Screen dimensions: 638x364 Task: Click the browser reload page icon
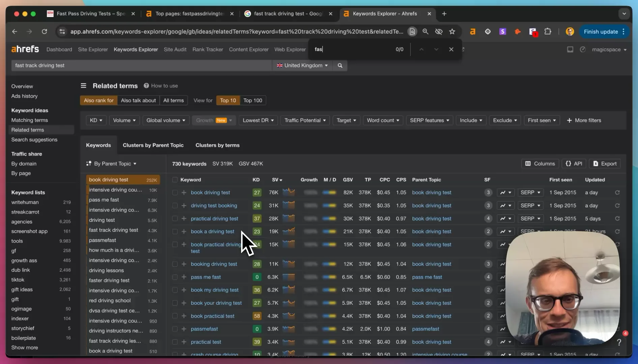click(44, 31)
